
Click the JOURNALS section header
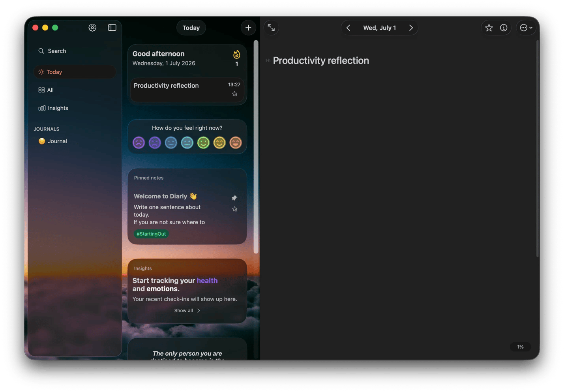click(x=47, y=129)
